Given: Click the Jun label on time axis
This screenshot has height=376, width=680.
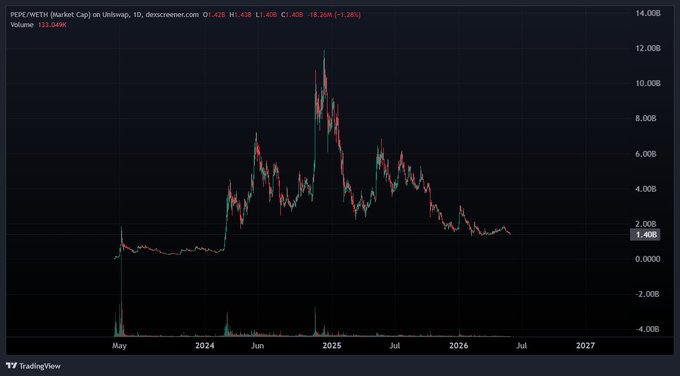Looking at the screenshot, I should pyautogui.click(x=258, y=346).
